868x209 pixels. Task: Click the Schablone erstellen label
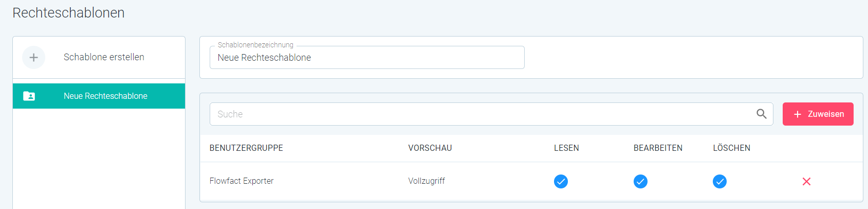click(104, 57)
